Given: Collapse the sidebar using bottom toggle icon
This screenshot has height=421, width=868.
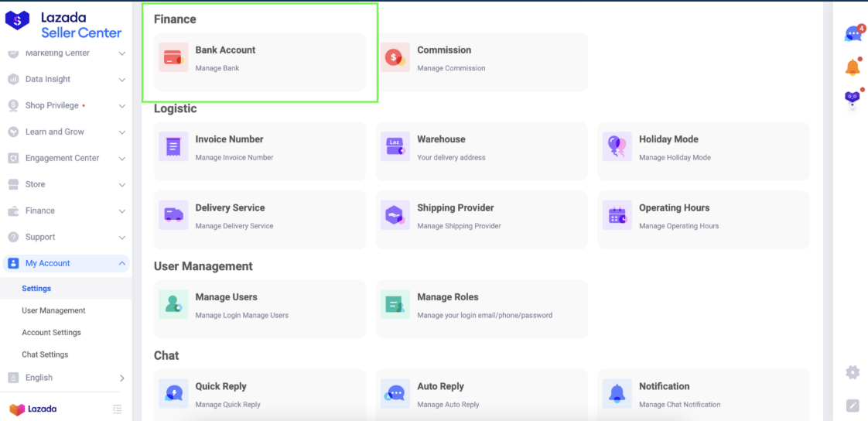Looking at the screenshot, I should (x=117, y=409).
